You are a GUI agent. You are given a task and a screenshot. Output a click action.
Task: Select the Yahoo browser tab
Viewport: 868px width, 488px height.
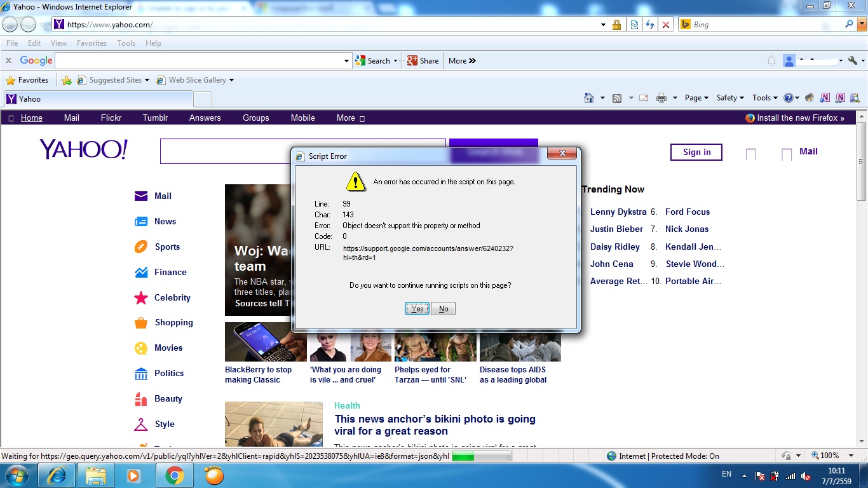point(98,99)
